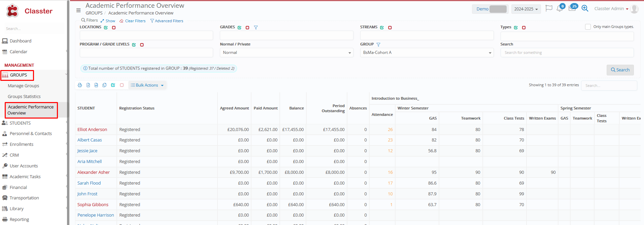Expand the GROUP dropdown showing BsMa-Cohort A
The image size is (644, 225).
[427, 53]
